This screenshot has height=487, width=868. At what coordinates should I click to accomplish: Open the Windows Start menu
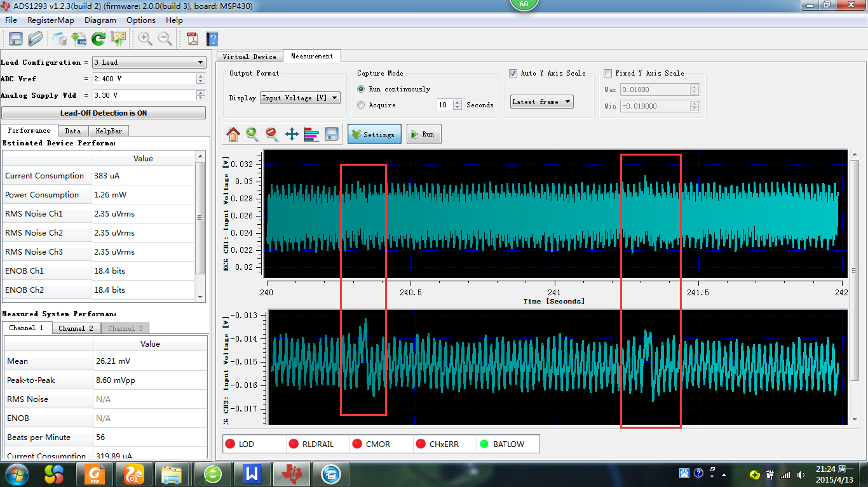pyautogui.click(x=17, y=474)
